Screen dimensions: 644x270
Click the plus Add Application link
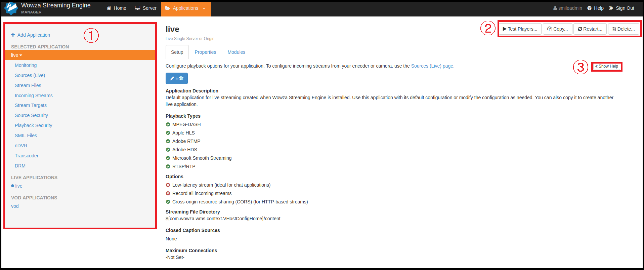(x=31, y=35)
